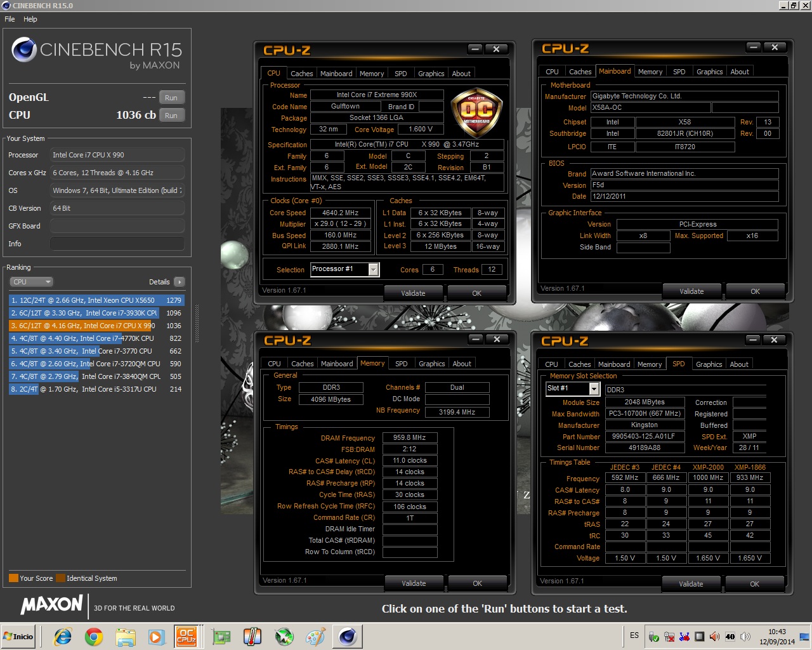812x650 pixels.
Task: Click the Inicio start button
Action: [18, 637]
